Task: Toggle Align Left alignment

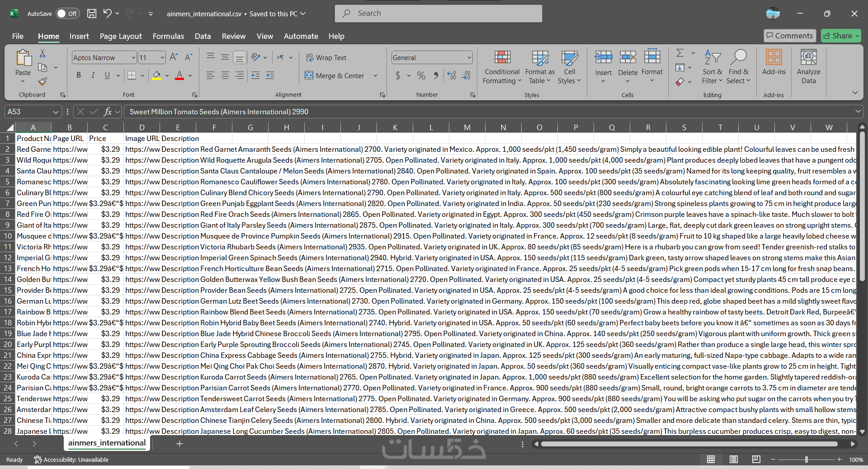Action: tap(211, 75)
